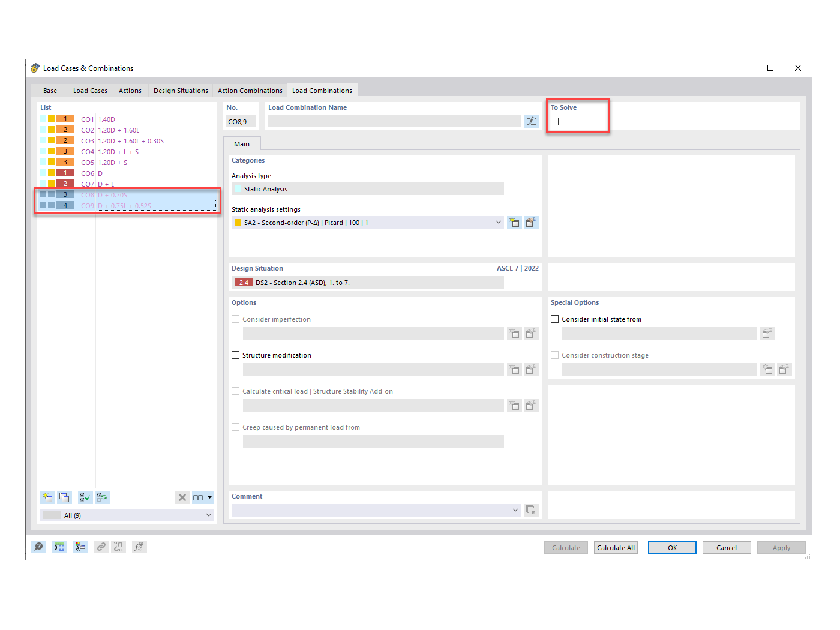Open the Design Situations tab
This screenshot has height=630, width=840.
[x=181, y=91]
